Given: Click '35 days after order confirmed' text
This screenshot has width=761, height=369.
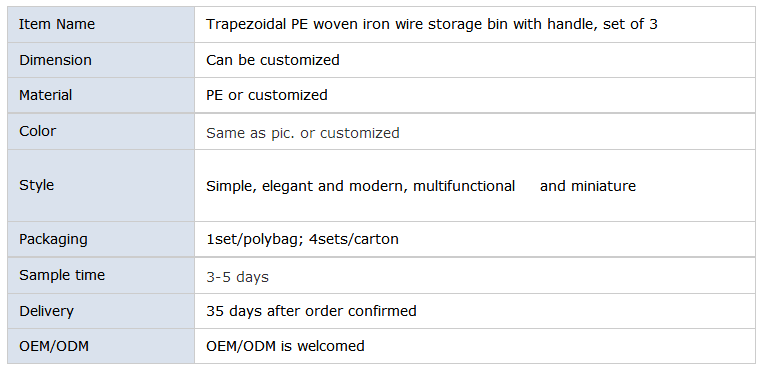Looking at the screenshot, I should pyautogui.click(x=311, y=311).
